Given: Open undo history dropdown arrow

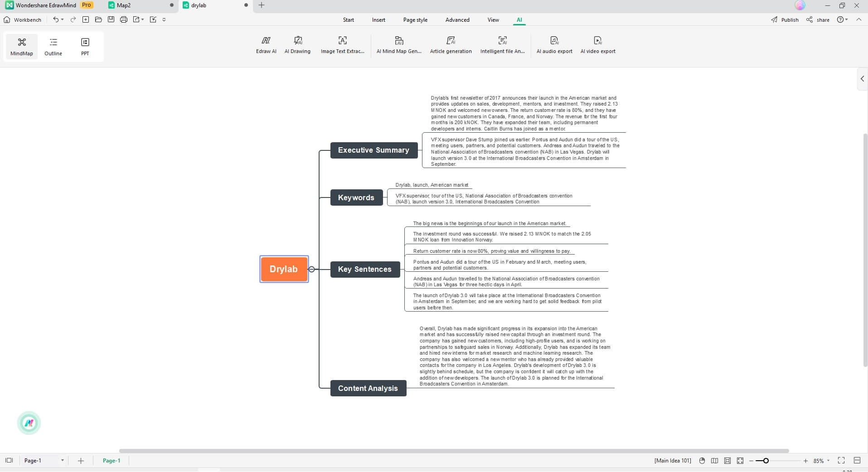Looking at the screenshot, I should tap(62, 19).
